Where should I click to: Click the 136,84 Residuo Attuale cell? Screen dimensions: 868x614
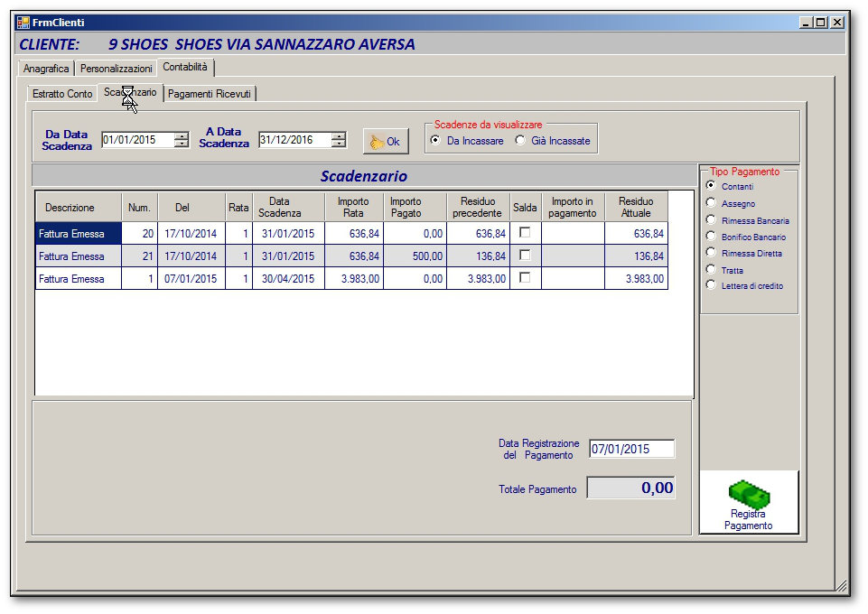click(636, 256)
